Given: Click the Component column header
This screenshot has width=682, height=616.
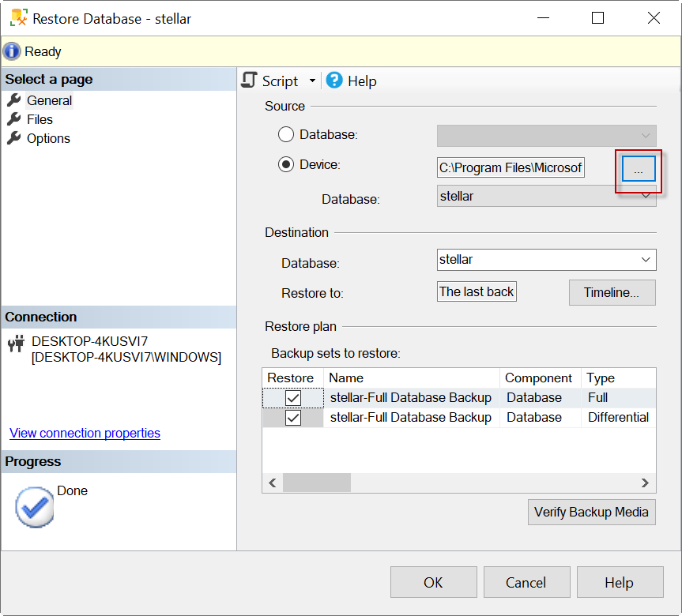Looking at the screenshot, I should 541,377.
